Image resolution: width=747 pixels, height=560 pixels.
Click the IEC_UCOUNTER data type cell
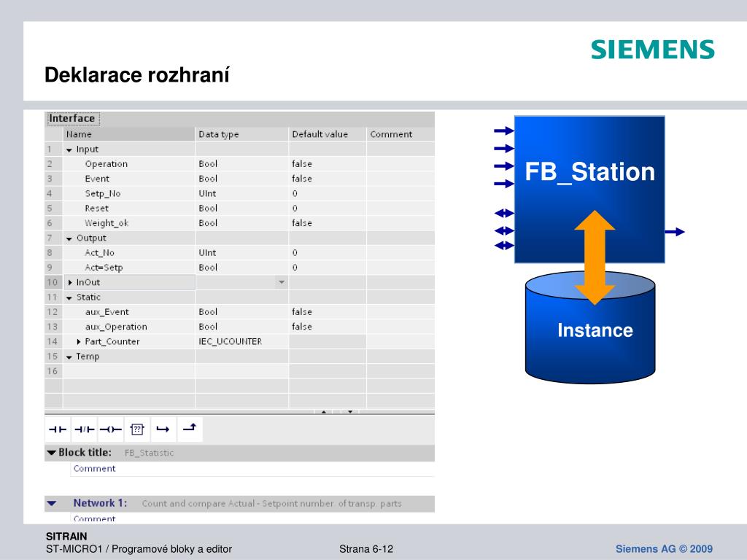(242, 341)
